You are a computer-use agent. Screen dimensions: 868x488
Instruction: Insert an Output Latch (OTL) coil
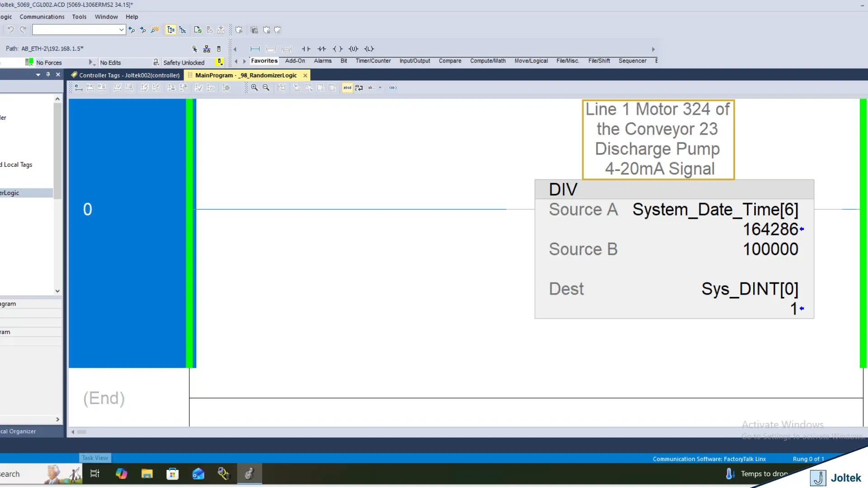pos(369,49)
